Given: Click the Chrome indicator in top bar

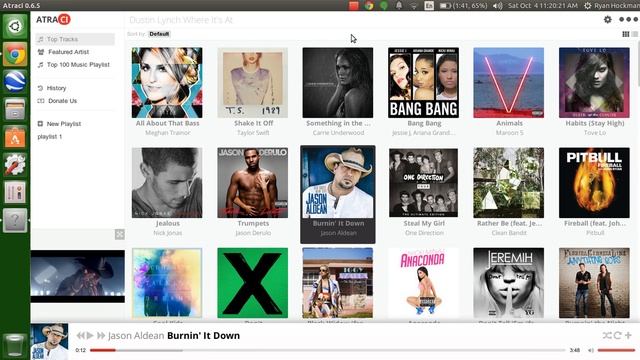Looking at the screenshot, I should coord(369,6).
